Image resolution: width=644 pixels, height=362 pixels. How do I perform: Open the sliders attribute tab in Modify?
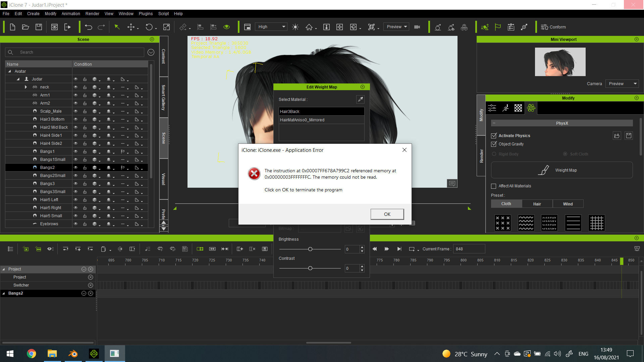(x=492, y=108)
